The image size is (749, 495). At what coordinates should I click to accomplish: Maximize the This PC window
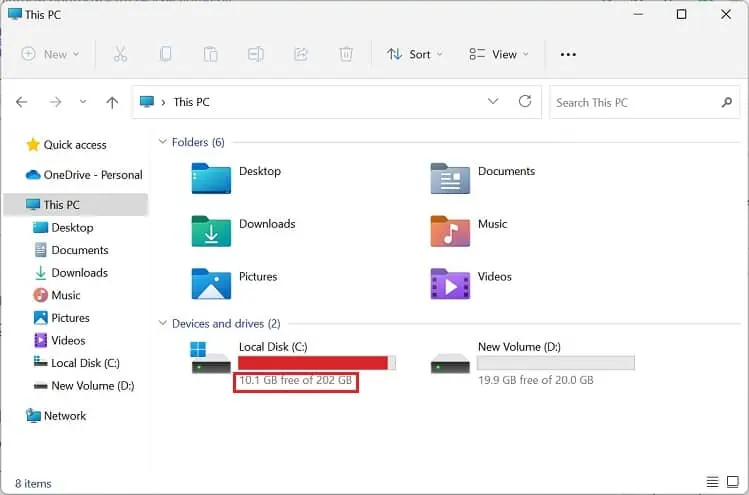click(682, 14)
